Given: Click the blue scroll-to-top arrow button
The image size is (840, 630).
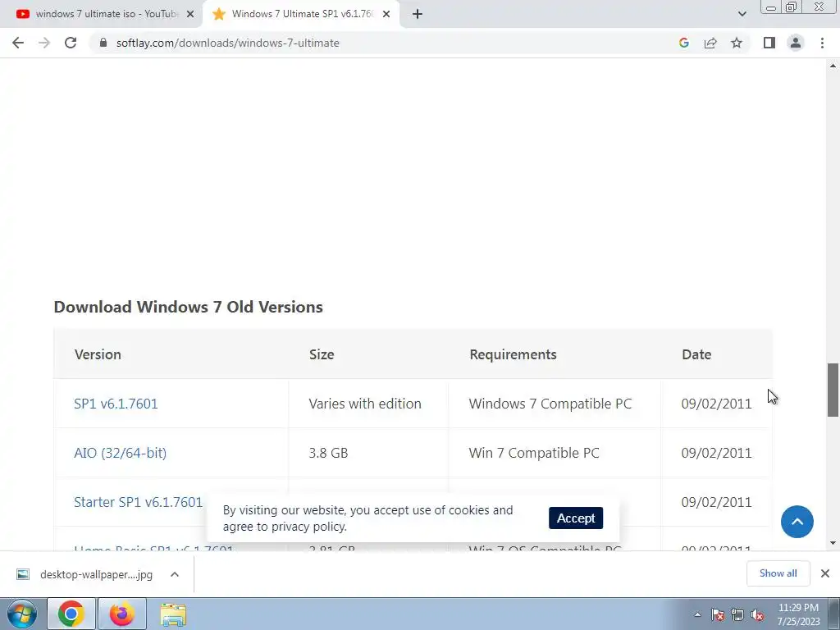Looking at the screenshot, I should tap(797, 522).
